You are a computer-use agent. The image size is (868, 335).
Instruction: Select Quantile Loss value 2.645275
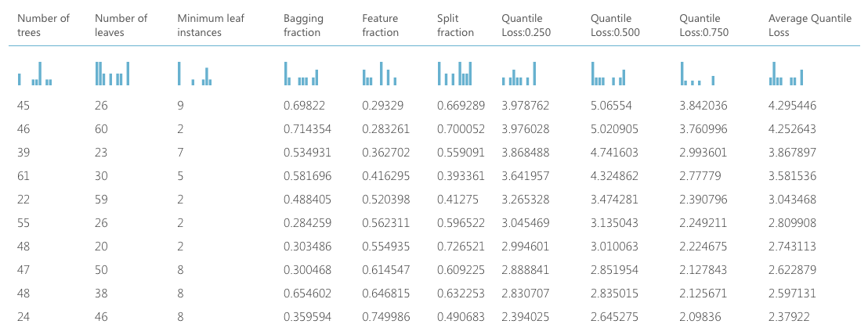coord(614,317)
